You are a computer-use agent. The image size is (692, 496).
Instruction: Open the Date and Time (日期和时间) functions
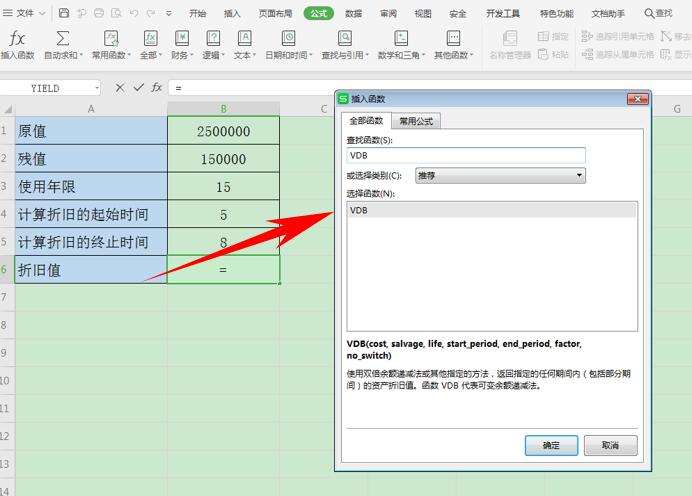(289, 44)
